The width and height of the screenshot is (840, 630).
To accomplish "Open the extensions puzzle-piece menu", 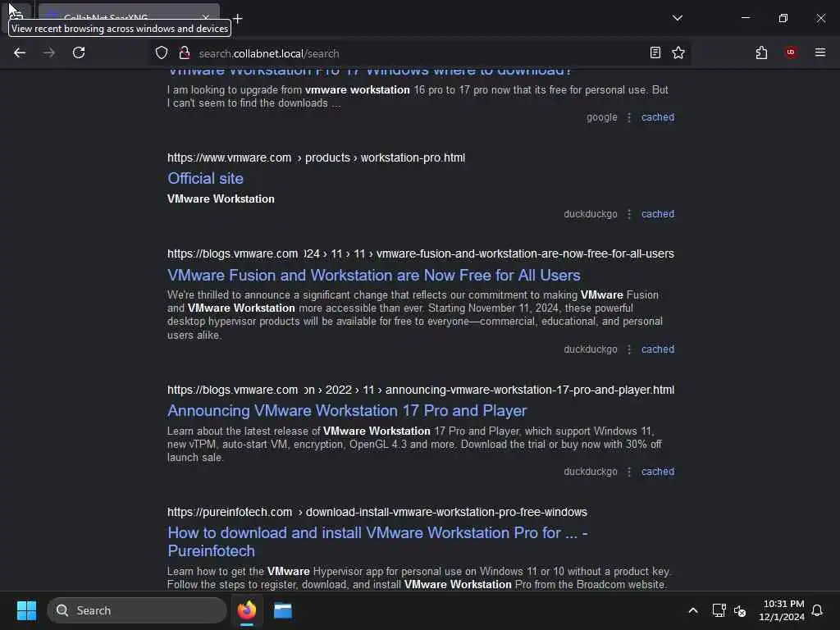I will (x=761, y=52).
